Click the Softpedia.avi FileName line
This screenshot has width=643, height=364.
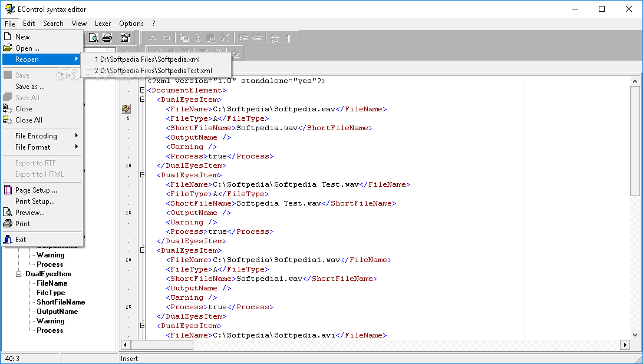pos(276,335)
